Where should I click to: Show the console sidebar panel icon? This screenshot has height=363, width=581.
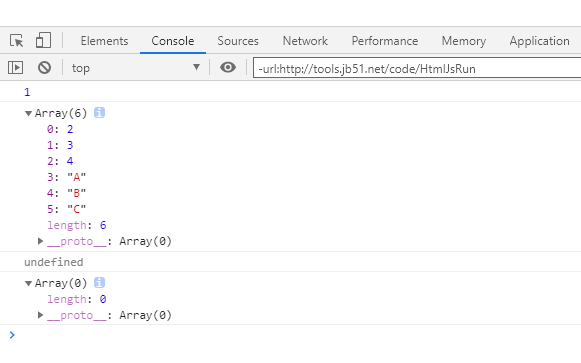(x=15, y=68)
